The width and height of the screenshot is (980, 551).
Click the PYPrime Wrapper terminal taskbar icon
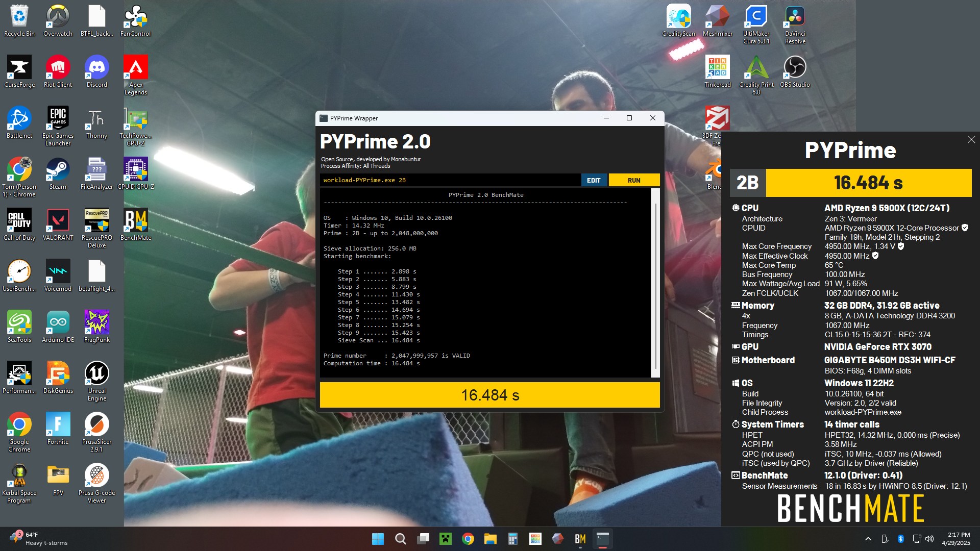point(603,539)
